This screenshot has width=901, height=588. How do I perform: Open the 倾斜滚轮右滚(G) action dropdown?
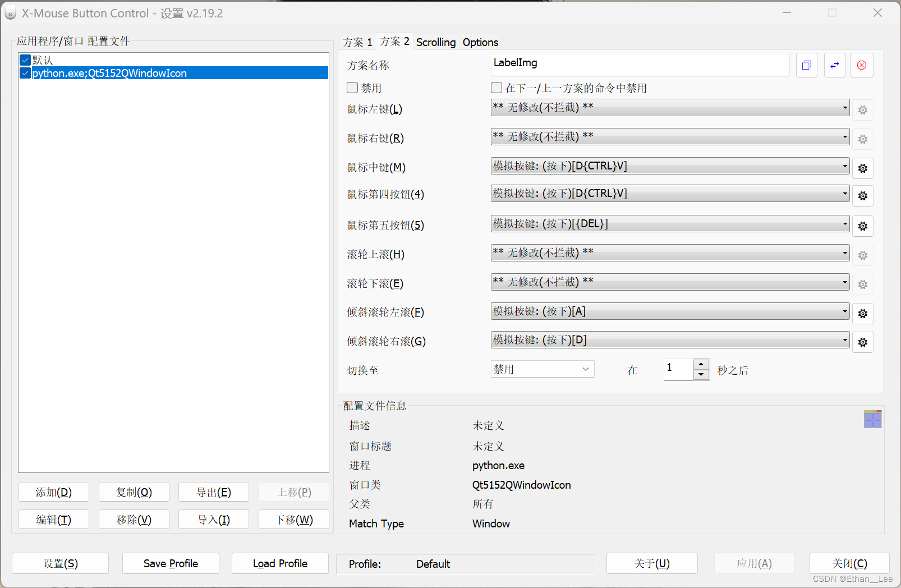point(670,340)
